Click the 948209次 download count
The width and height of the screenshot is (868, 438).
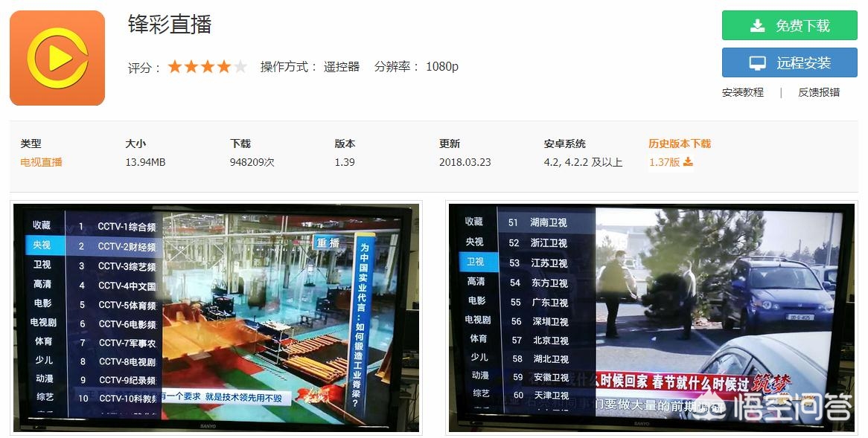[x=252, y=162]
